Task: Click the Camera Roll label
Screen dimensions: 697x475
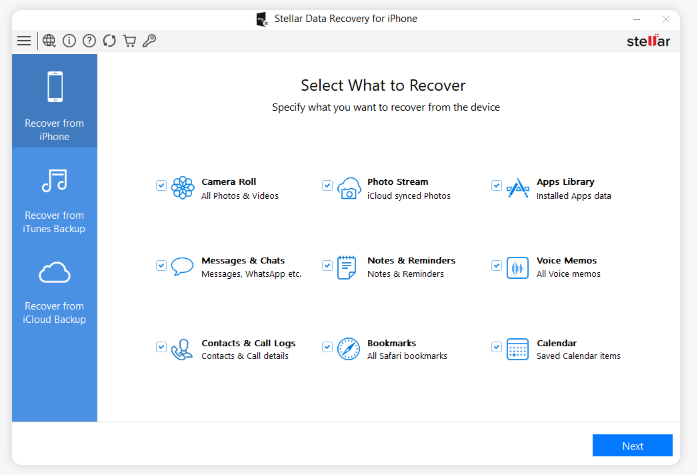Action: (228, 182)
